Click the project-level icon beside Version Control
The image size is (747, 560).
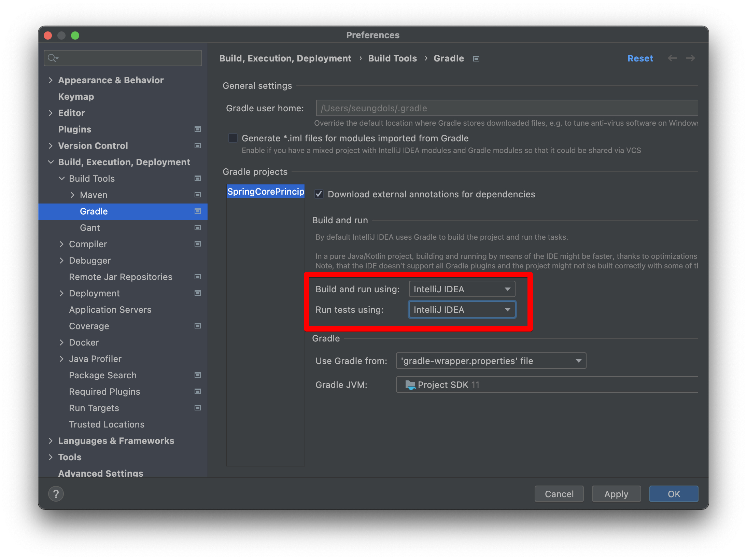(x=197, y=145)
